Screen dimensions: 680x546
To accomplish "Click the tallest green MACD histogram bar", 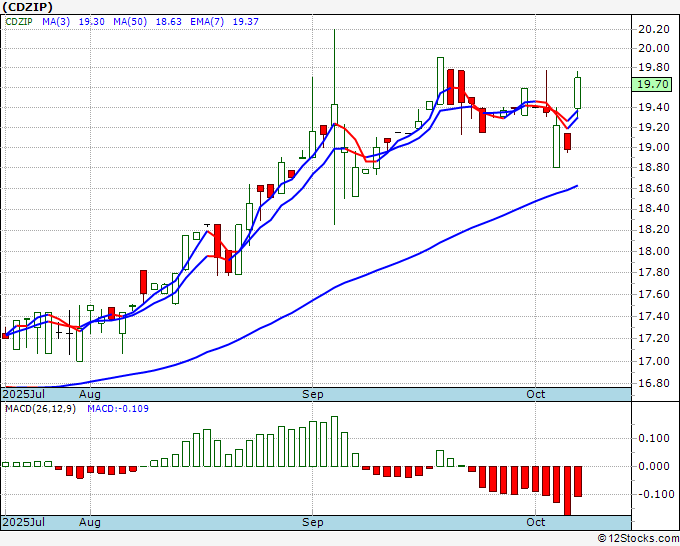I will (334, 441).
